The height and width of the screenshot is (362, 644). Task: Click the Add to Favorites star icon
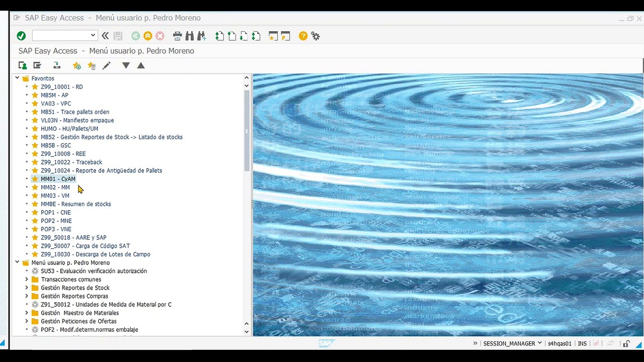(x=76, y=65)
